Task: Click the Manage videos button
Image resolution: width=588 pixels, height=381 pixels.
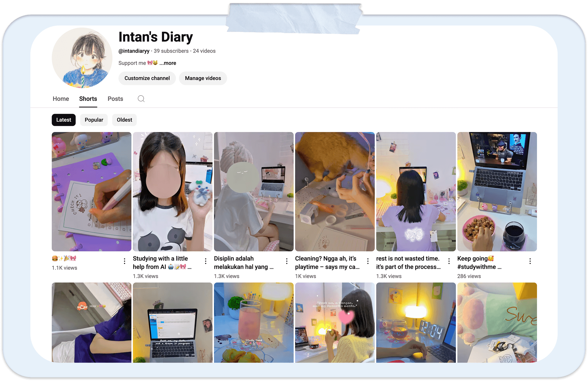Action: (x=203, y=78)
